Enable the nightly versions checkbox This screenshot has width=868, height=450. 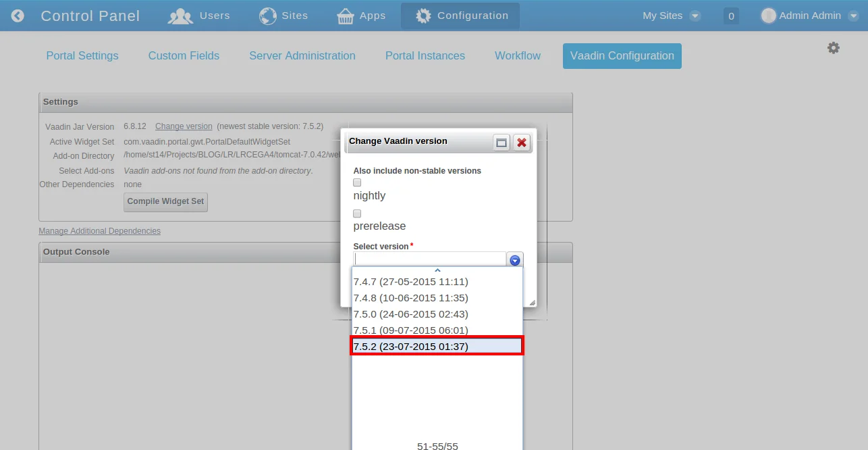click(x=358, y=182)
